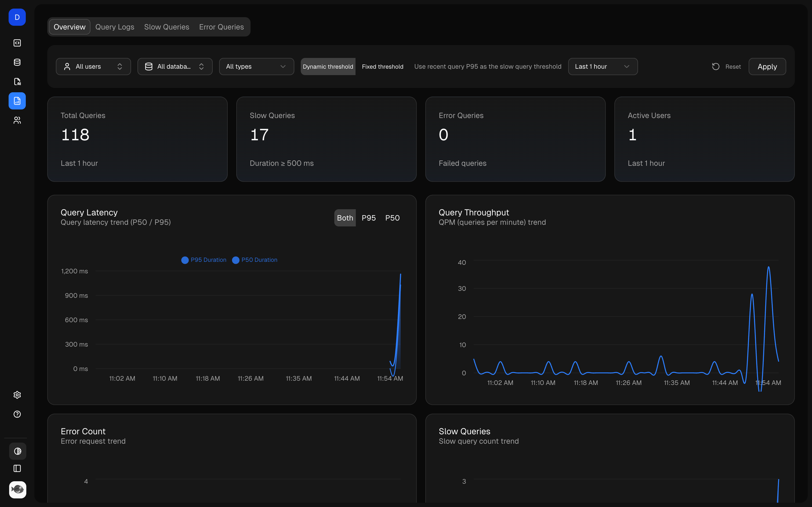Toggle the theme icon in sidebar
The image size is (812, 507).
pyautogui.click(x=17, y=451)
